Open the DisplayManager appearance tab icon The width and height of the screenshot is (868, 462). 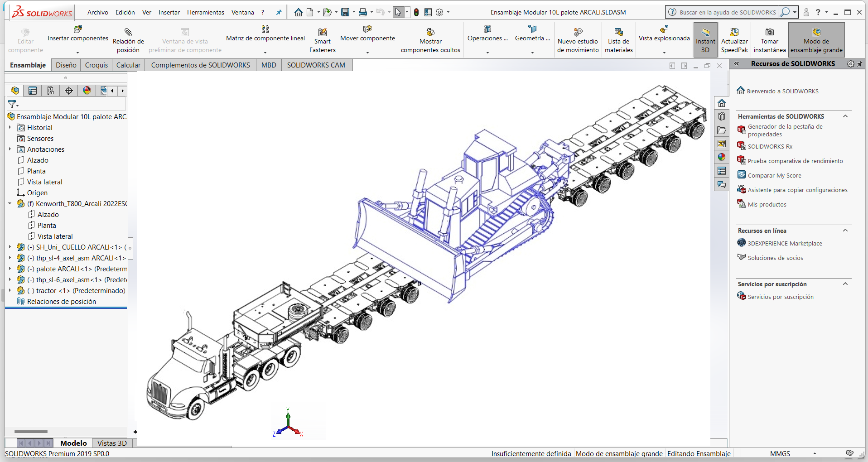[x=87, y=91]
